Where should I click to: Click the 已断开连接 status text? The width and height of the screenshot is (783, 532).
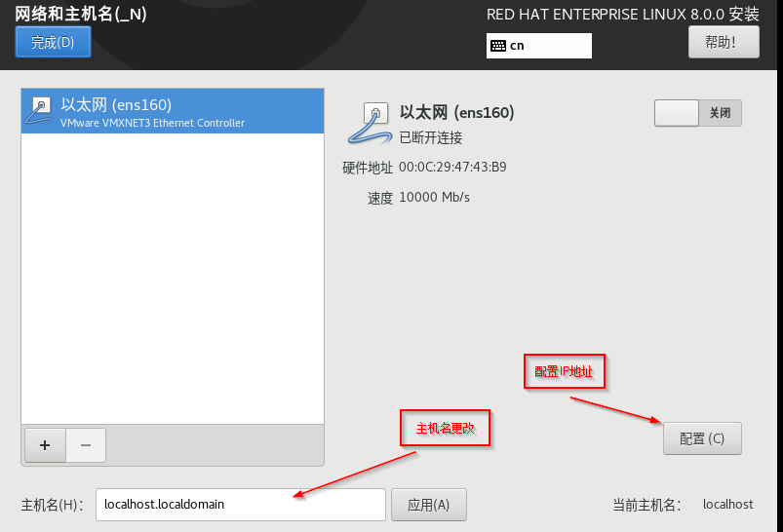click(x=431, y=137)
